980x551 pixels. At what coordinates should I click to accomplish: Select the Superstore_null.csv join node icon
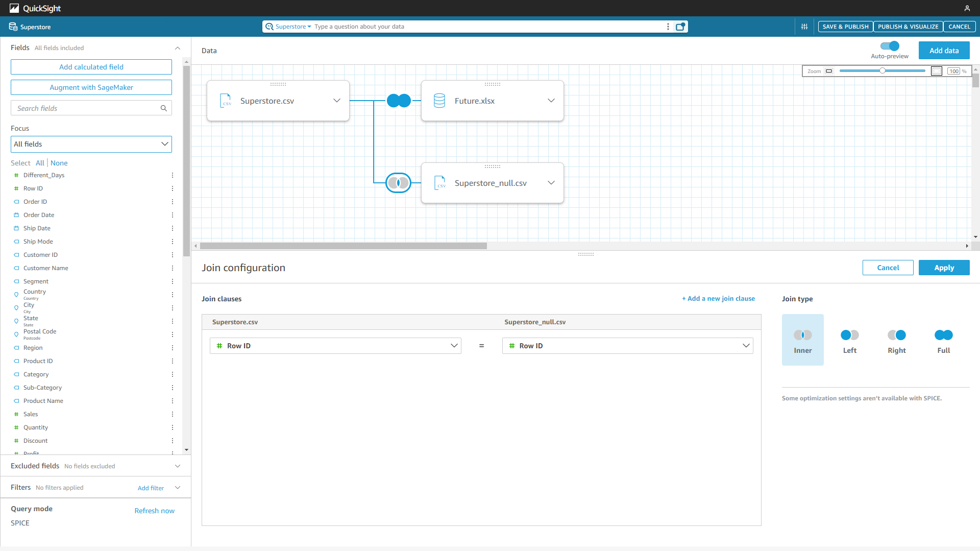[x=398, y=183]
